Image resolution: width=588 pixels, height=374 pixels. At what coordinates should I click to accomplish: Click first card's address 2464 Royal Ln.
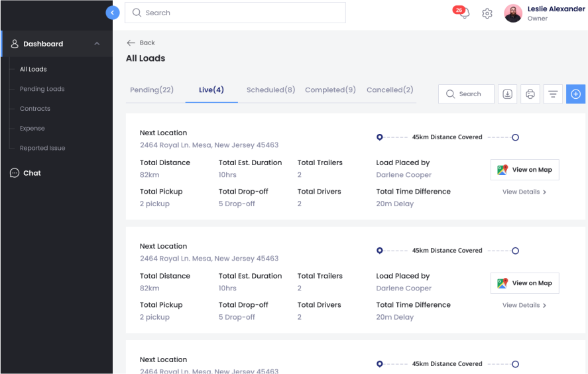pos(209,145)
